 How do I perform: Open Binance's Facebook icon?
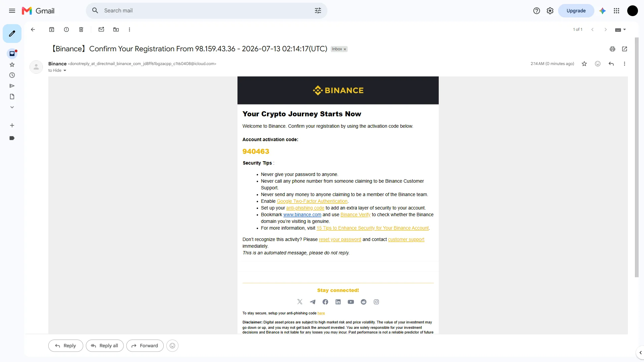(325, 302)
